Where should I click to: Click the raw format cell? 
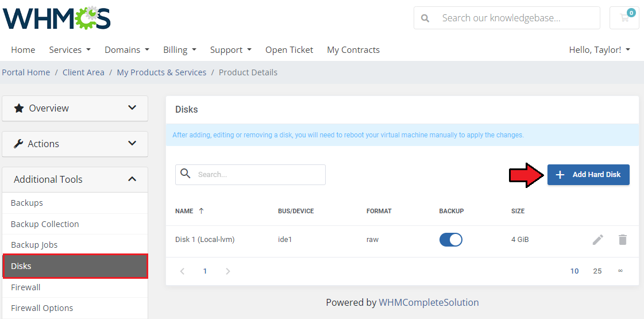pos(372,239)
